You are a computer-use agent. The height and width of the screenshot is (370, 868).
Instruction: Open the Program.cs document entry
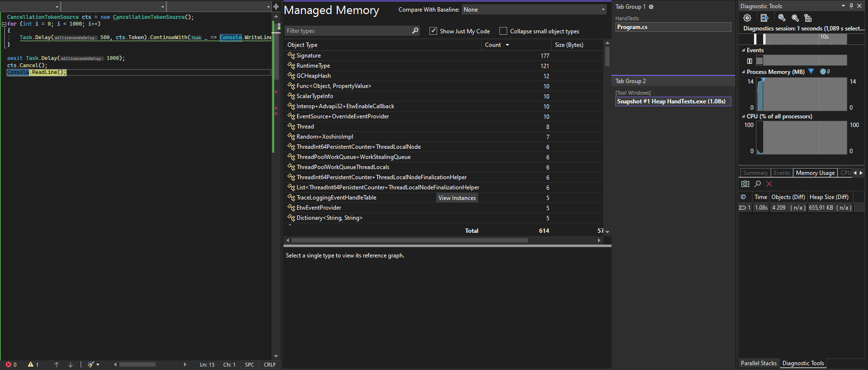point(673,27)
